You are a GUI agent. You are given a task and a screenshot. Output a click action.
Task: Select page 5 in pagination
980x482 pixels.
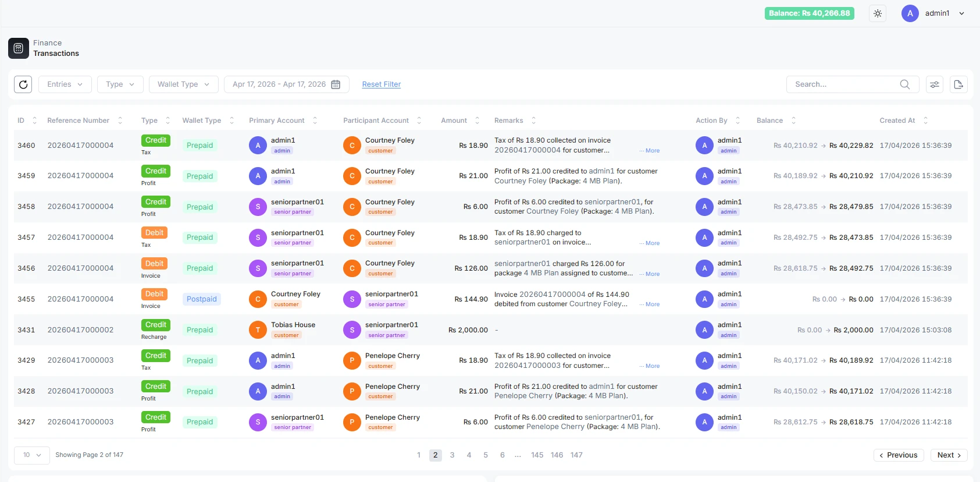pyautogui.click(x=486, y=455)
